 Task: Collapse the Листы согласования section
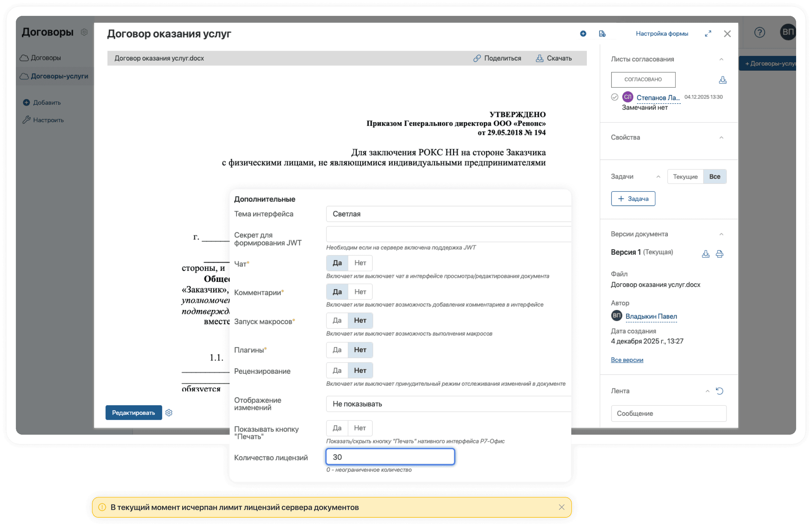coord(721,59)
